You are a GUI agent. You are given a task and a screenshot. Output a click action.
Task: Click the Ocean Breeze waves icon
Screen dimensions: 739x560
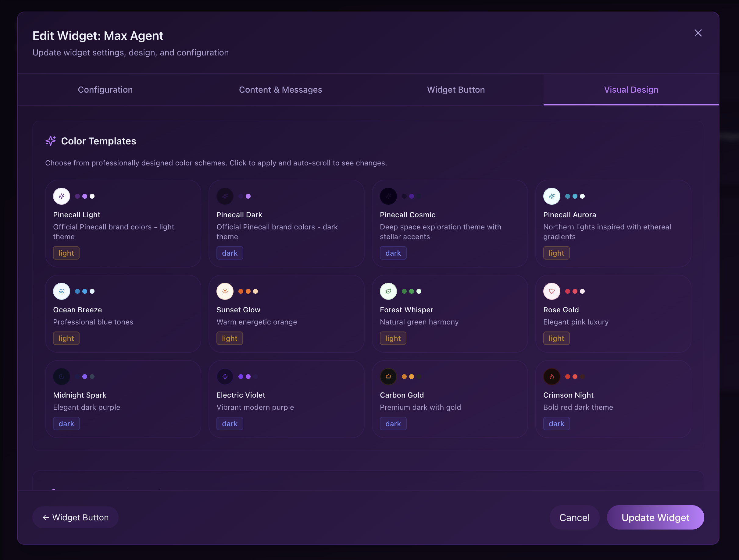point(62,291)
